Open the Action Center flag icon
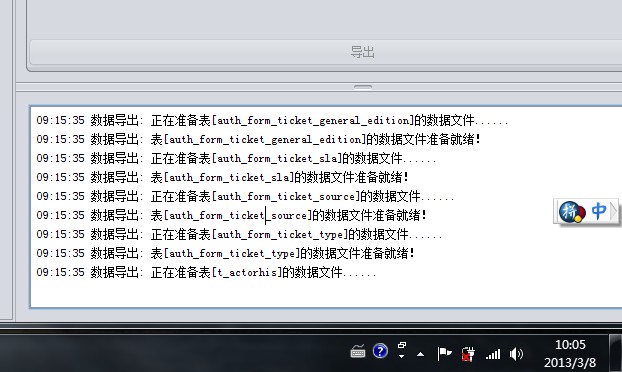 pos(444,353)
